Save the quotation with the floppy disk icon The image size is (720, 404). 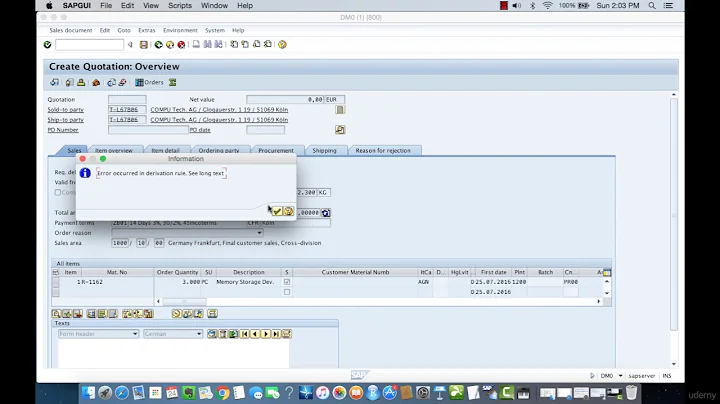pyautogui.click(x=144, y=45)
